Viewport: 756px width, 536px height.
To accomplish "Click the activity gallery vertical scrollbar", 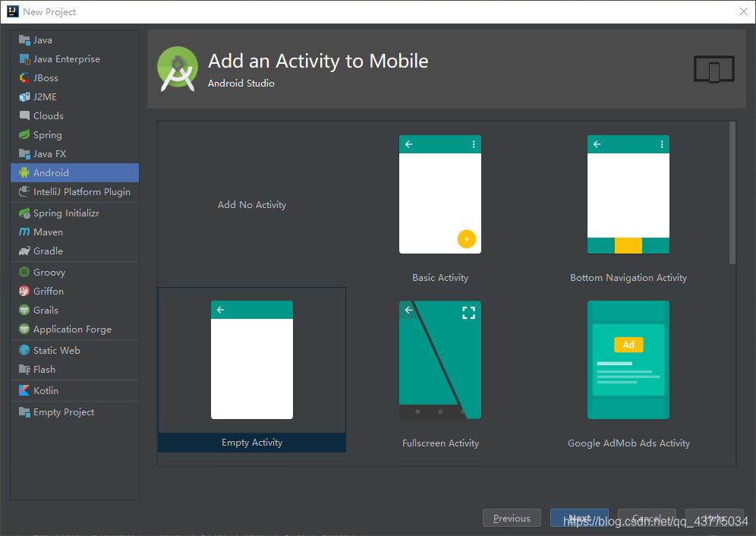I will [x=732, y=193].
